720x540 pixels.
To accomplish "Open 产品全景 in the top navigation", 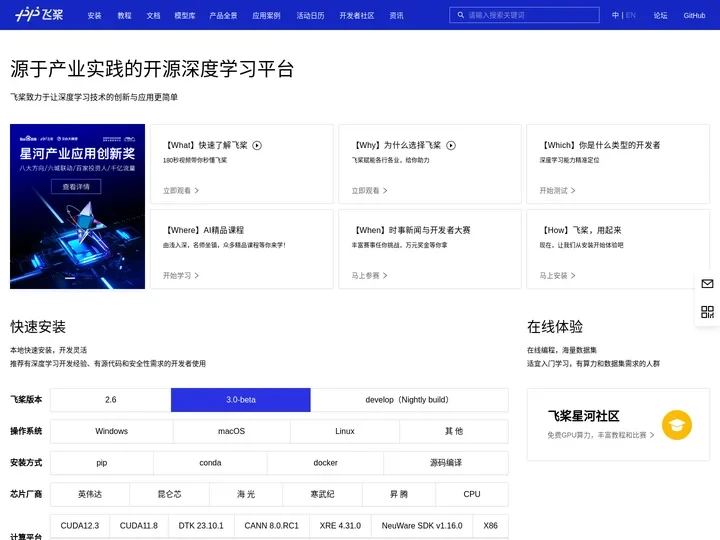I will [223, 16].
